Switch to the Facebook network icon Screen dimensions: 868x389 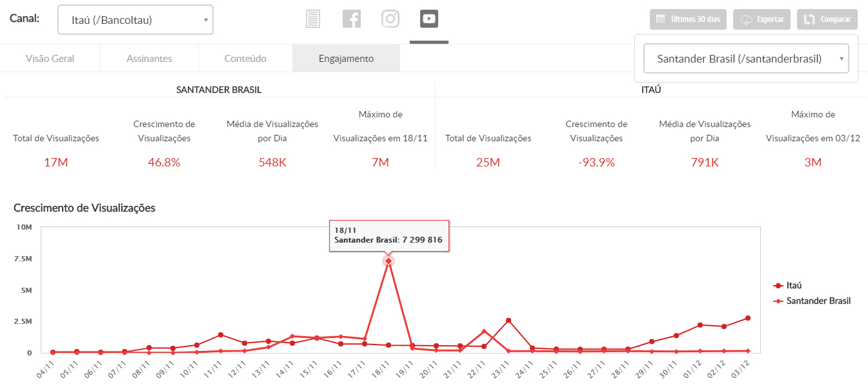pos(352,19)
